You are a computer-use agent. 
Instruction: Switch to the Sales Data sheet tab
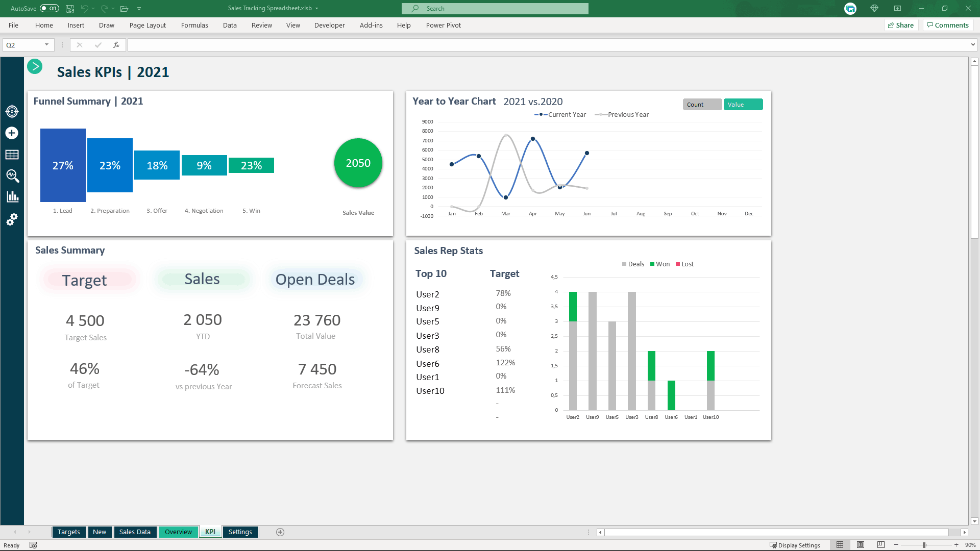coord(135,532)
